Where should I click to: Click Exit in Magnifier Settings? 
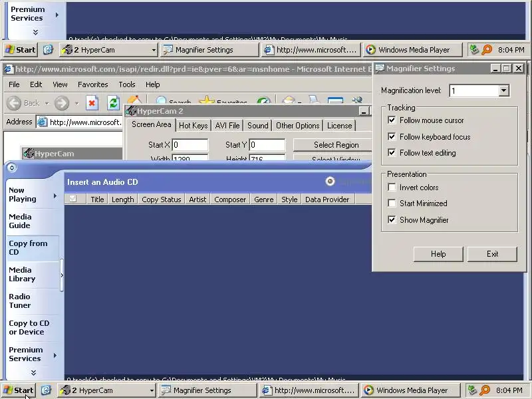(492, 254)
